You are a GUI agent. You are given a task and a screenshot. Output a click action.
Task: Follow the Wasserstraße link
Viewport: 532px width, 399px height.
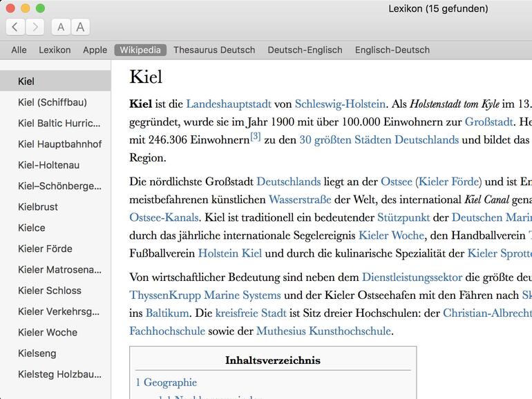point(300,199)
